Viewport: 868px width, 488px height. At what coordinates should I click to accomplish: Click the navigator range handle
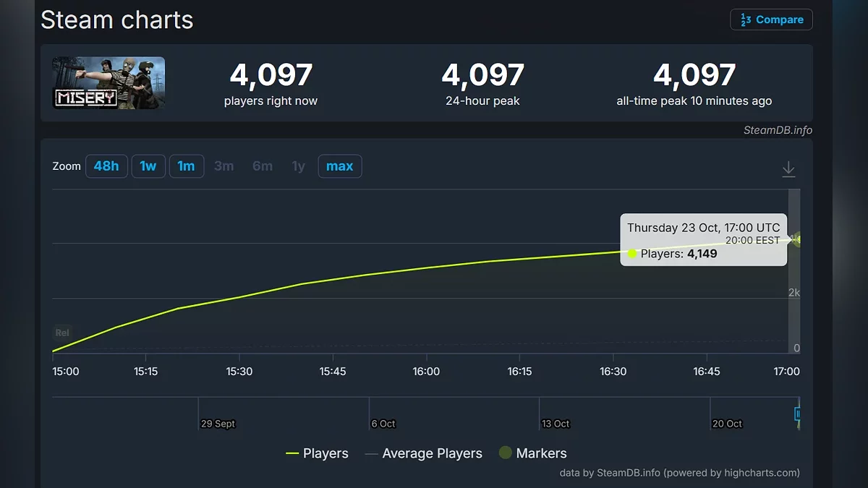click(798, 414)
